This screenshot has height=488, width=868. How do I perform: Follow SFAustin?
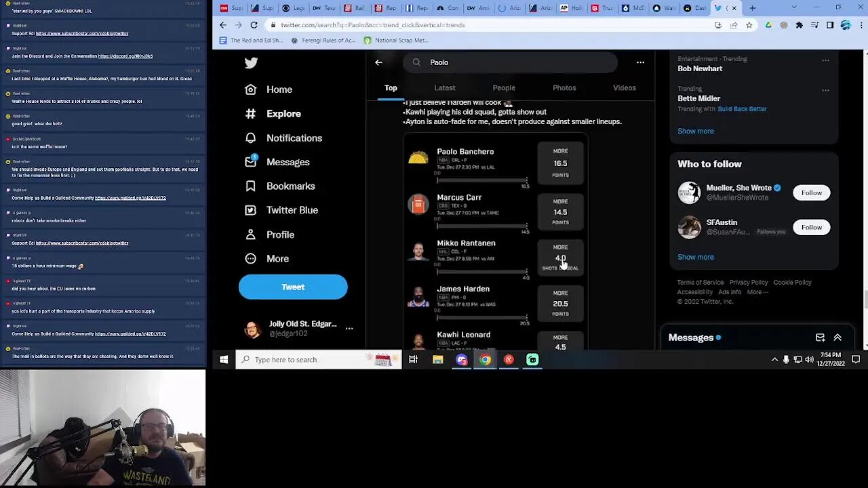click(812, 227)
